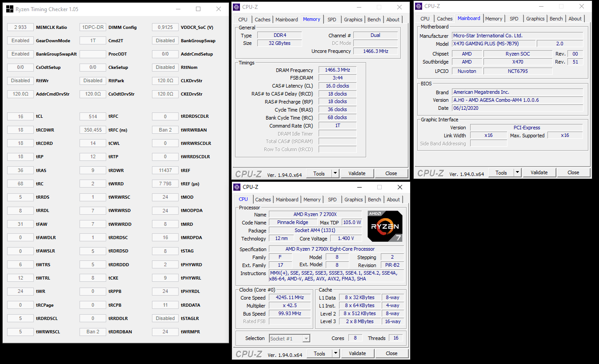599x364 pixels.
Task: Click the tRFC value 514
Action: click(x=93, y=116)
